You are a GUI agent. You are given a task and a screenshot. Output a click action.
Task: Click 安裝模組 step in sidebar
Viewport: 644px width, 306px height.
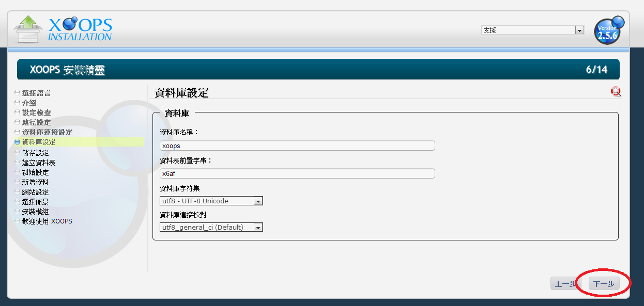pyautogui.click(x=35, y=212)
